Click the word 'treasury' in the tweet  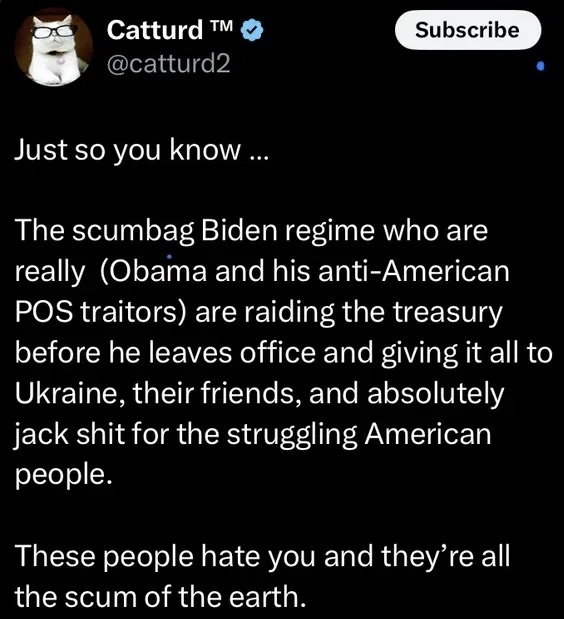(x=448, y=313)
